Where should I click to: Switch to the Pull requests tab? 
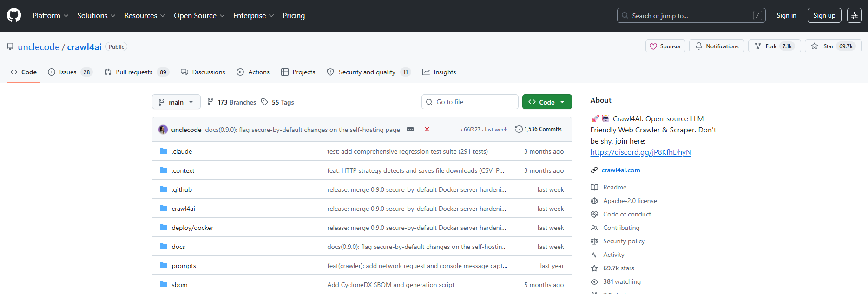[x=137, y=72]
